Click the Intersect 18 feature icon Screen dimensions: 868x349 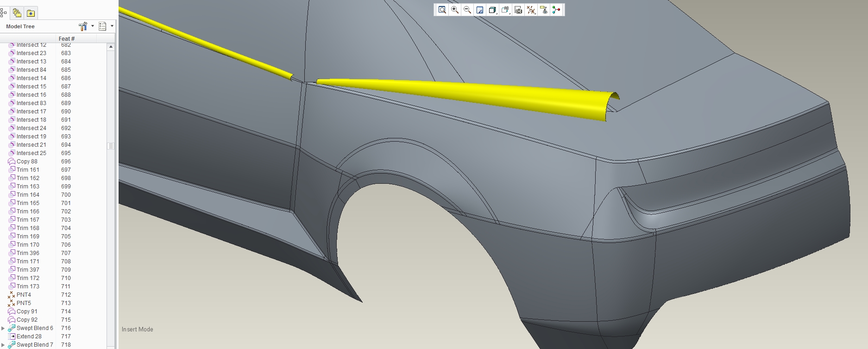tap(12, 119)
